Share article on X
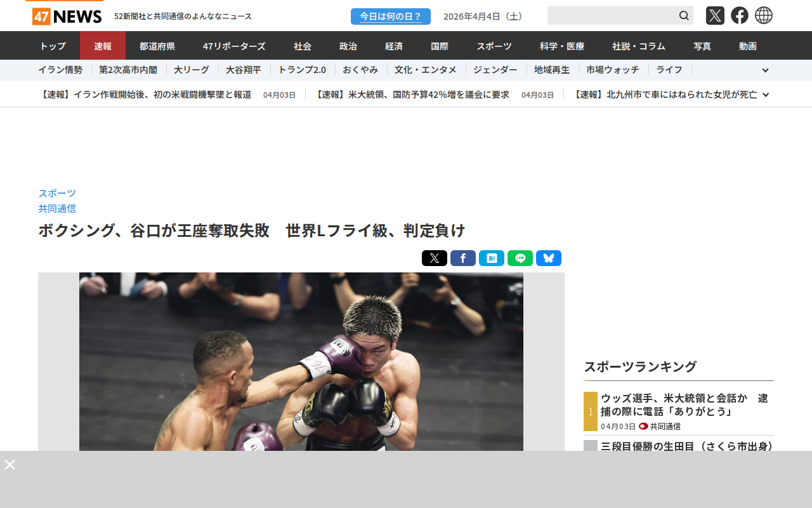 click(435, 258)
